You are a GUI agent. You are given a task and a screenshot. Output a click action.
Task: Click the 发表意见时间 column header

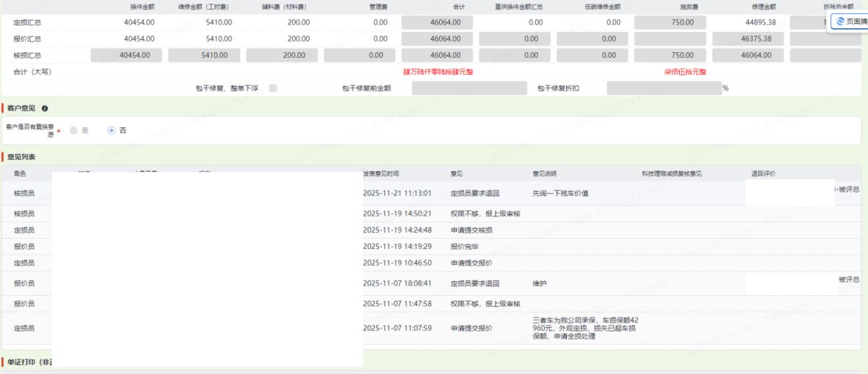(x=380, y=174)
